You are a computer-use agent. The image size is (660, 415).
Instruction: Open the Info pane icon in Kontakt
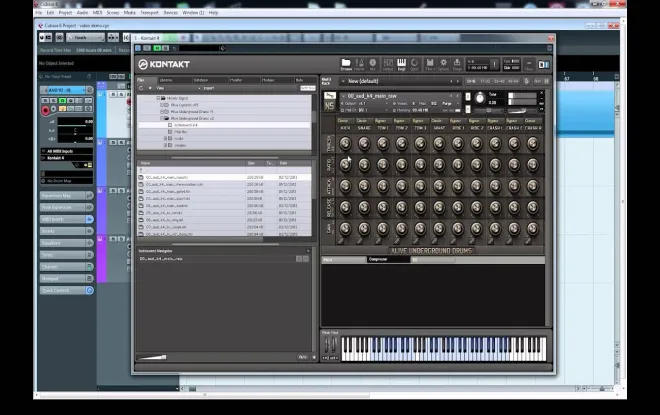373,64
